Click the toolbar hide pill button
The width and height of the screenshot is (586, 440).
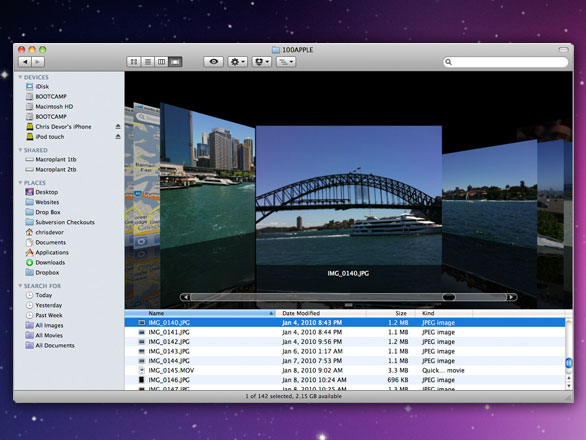pos(563,49)
